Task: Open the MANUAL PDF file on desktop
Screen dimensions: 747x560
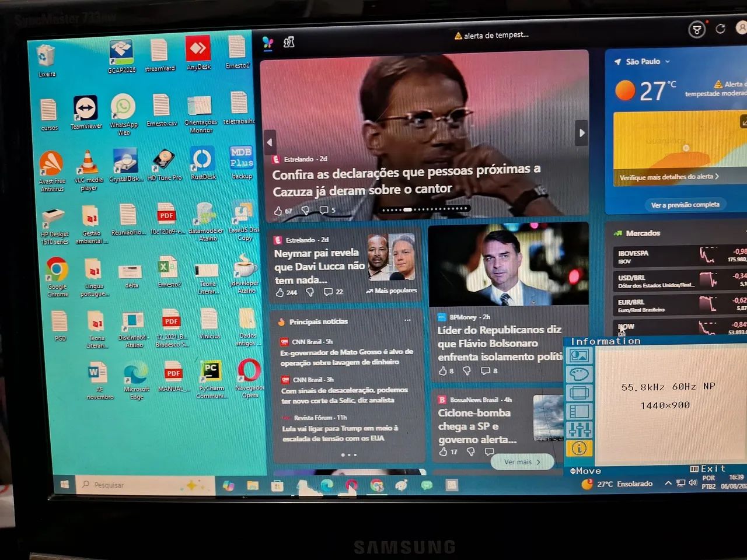Action: [172, 377]
